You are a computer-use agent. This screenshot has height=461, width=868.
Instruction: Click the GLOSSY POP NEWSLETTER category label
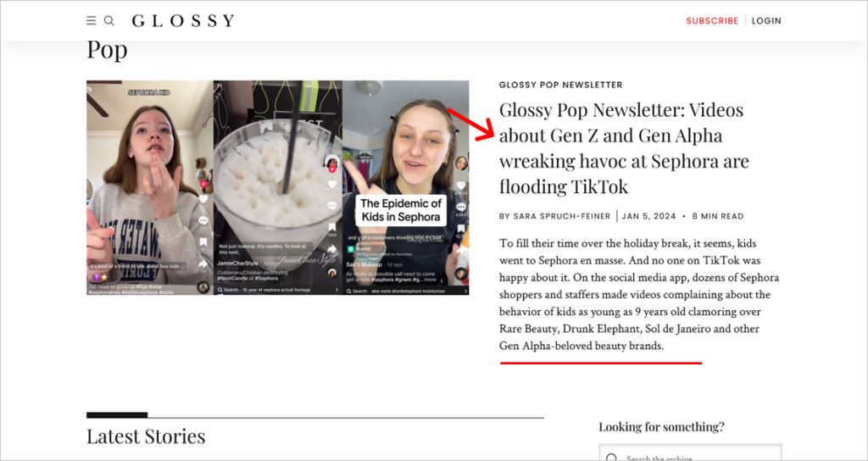coord(561,85)
